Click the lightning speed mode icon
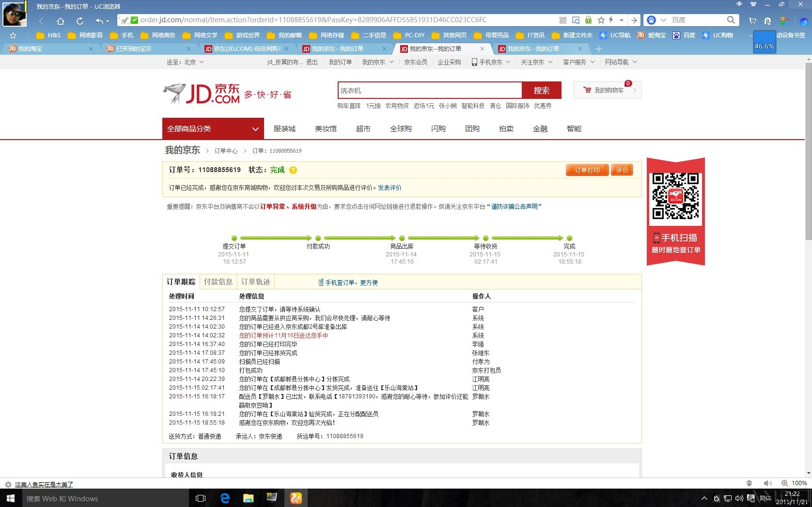 click(611, 20)
